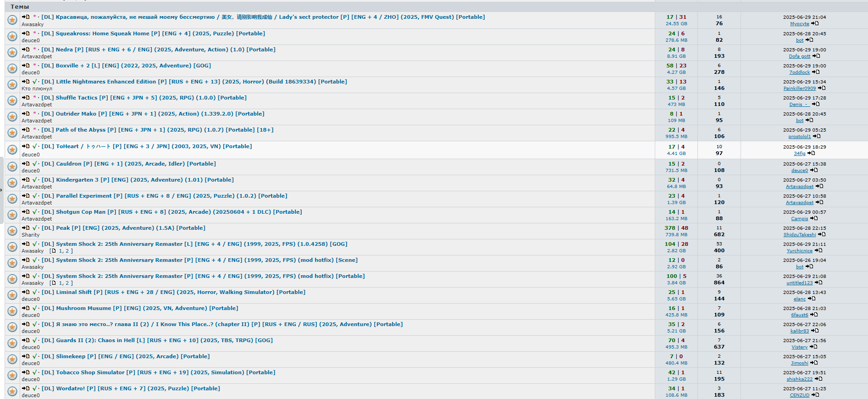
Task: Jump to newest post icon before Shuffle Tactics
Action: click(26, 98)
